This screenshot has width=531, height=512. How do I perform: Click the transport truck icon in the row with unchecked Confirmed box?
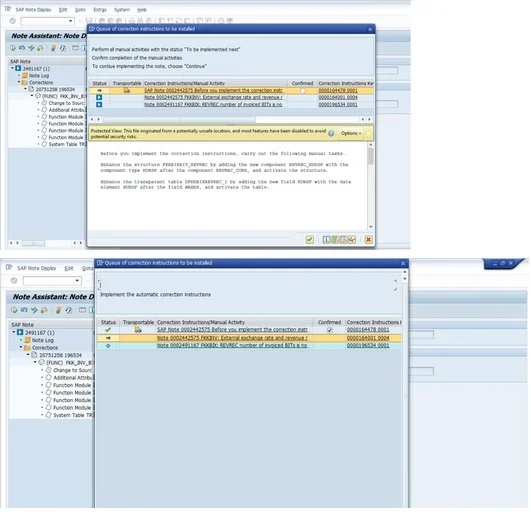[127, 91]
